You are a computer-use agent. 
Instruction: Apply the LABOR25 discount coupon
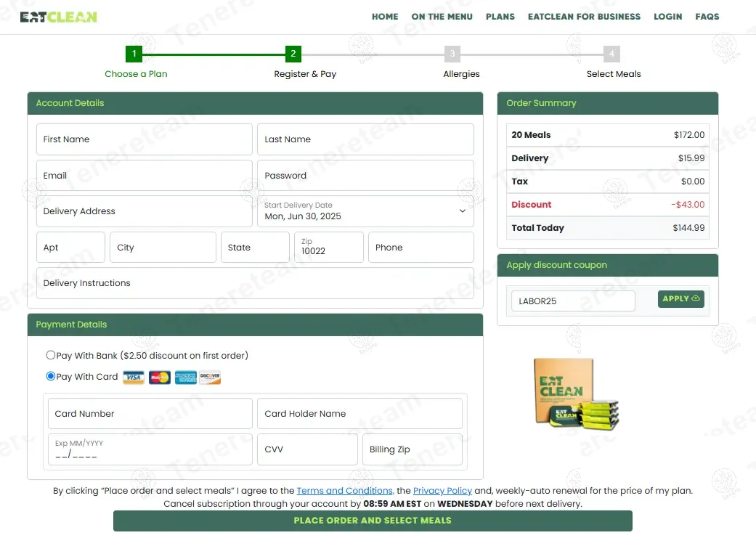pyautogui.click(x=680, y=299)
